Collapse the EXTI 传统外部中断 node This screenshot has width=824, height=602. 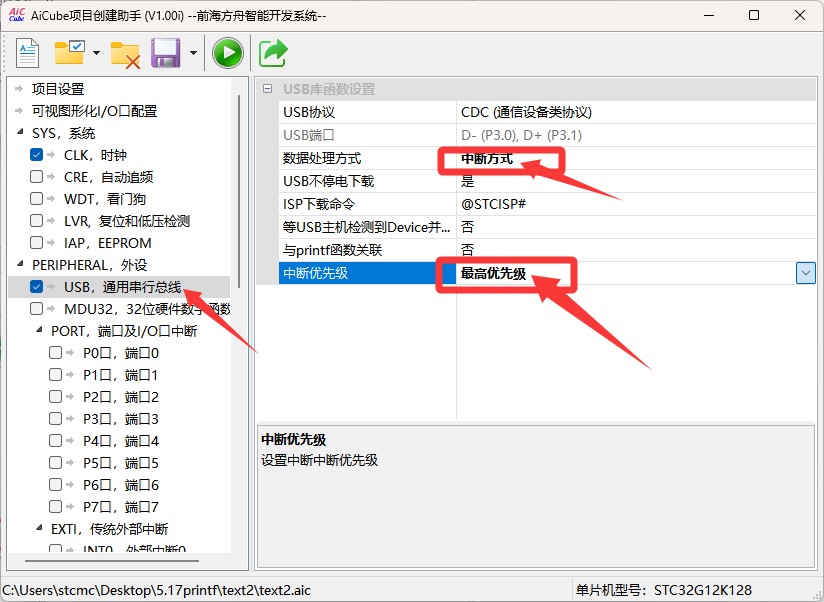click(x=39, y=527)
